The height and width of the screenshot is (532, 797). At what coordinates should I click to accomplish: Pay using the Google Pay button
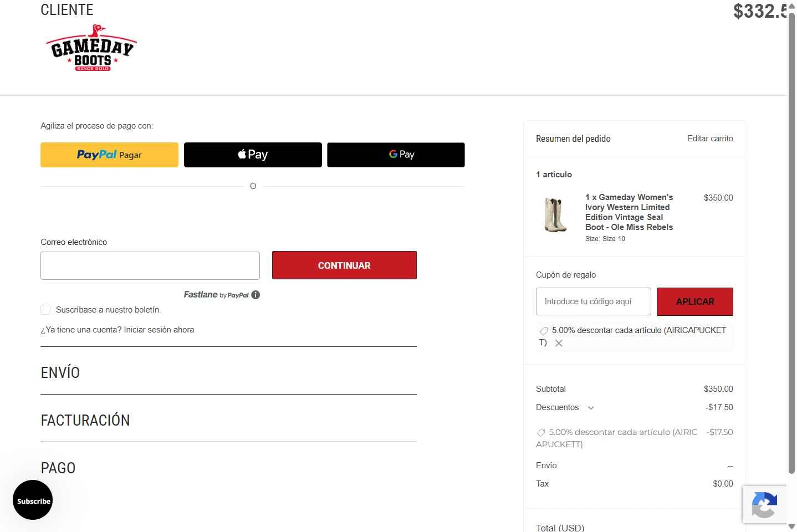pos(396,155)
